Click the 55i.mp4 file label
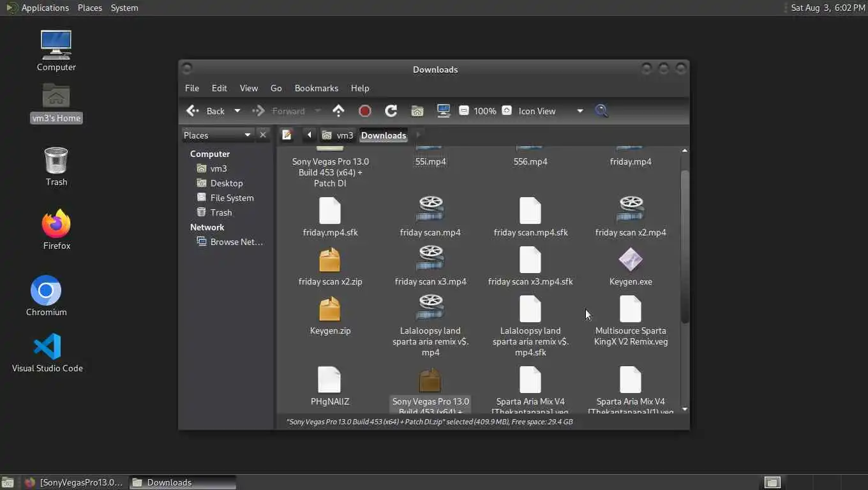Viewport: 868px width, 490px height. 430,161
